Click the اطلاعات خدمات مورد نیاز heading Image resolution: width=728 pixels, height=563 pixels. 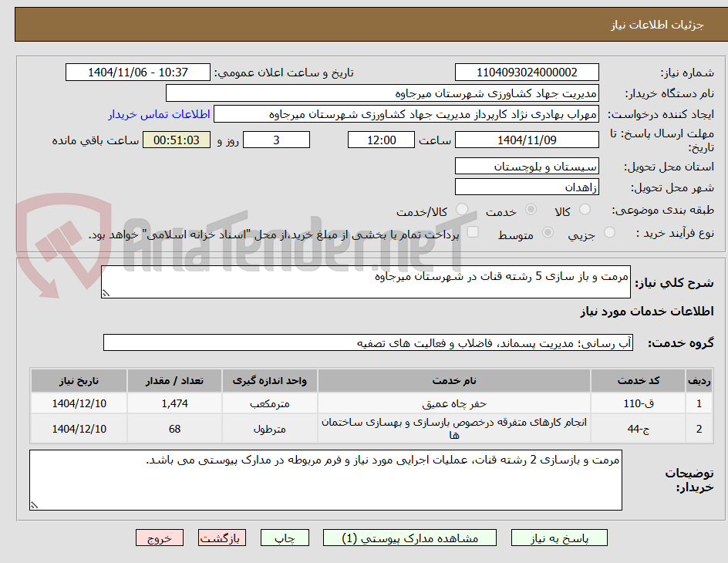pos(647,312)
